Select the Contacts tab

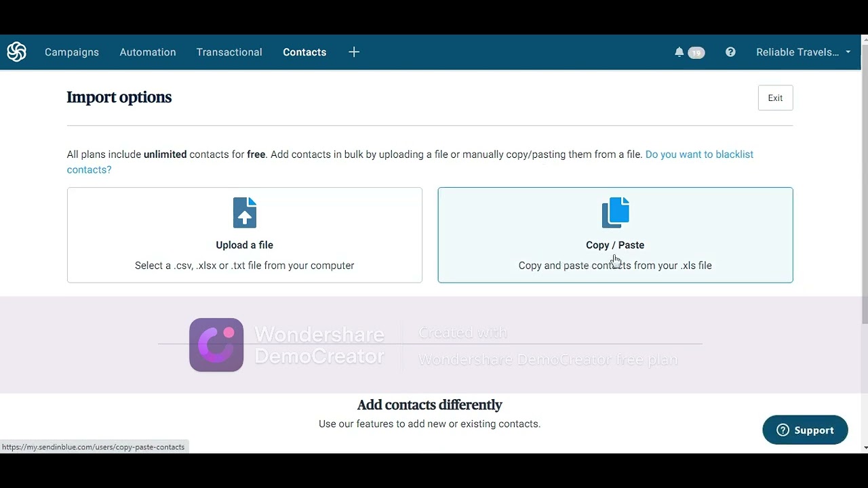click(304, 52)
